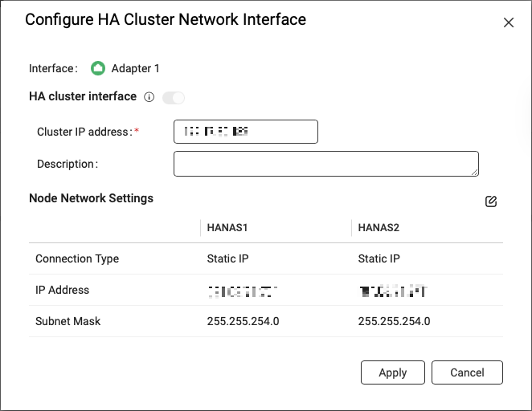Click the HANAS1 subnet mask 255.255.254.0
This screenshot has width=532, height=411.
click(243, 321)
